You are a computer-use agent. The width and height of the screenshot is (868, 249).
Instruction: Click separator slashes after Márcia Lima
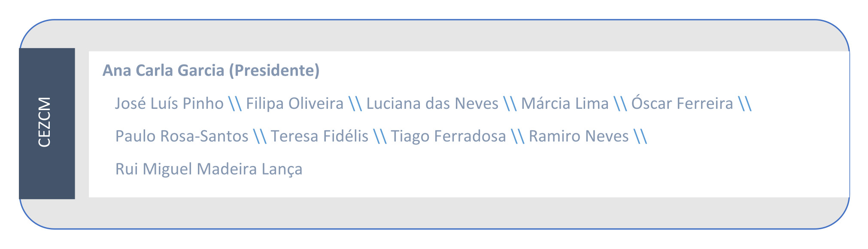coord(620,104)
